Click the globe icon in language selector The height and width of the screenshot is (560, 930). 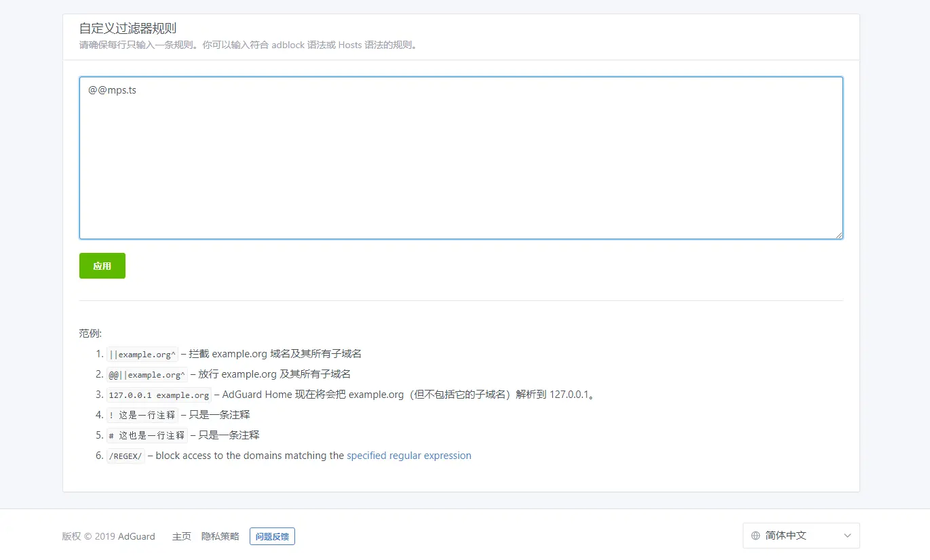(756, 536)
